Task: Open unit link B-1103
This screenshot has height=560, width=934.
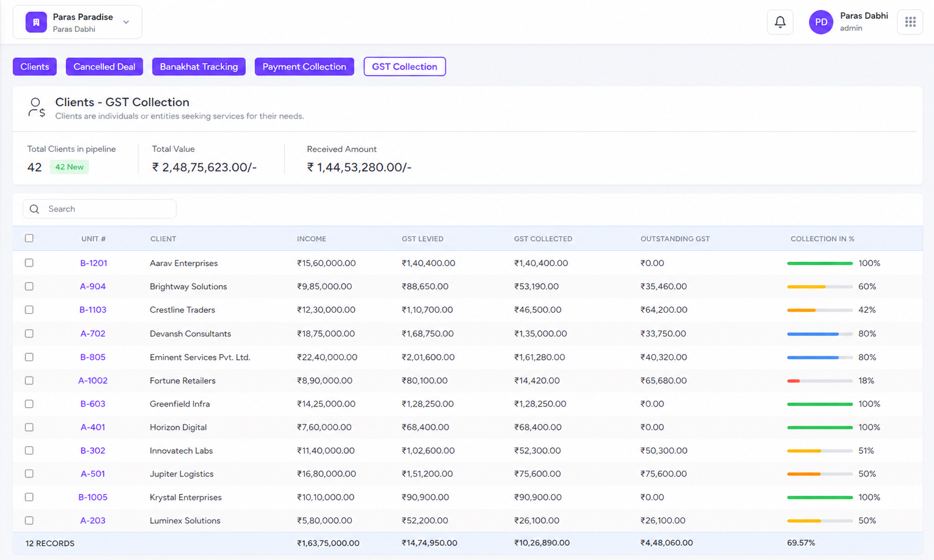Action: coord(93,310)
